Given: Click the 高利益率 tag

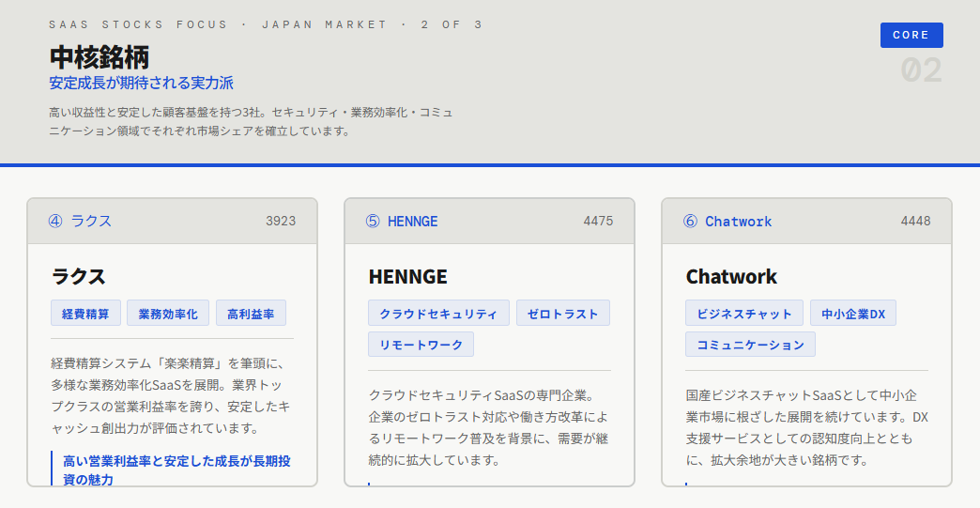Looking at the screenshot, I should 251,314.
